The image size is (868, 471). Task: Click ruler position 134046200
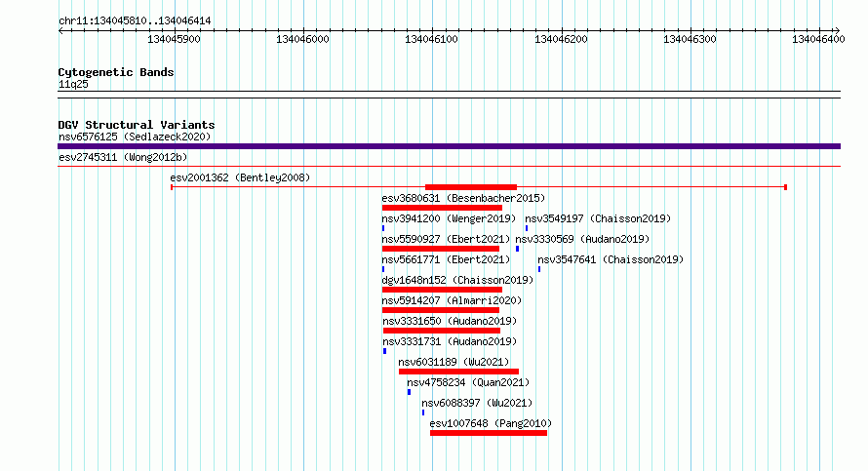[x=561, y=39]
